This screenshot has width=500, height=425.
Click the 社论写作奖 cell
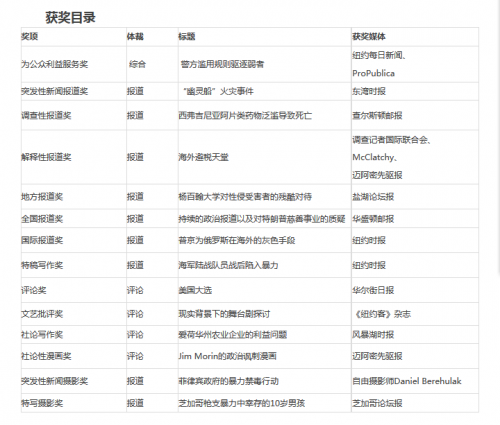tap(42, 335)
